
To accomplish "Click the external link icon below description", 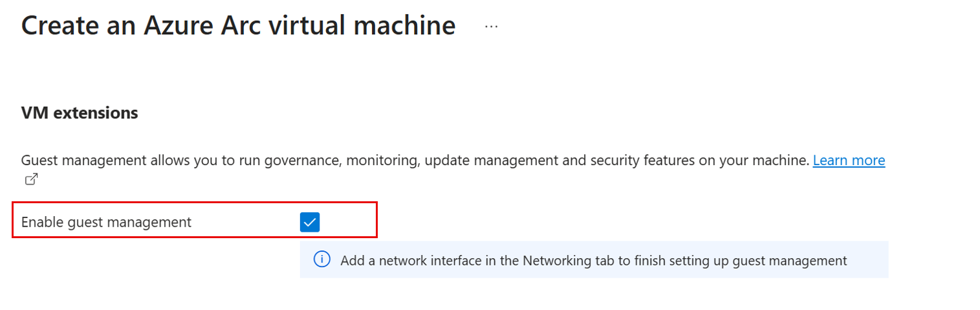I will click(31, 179).
